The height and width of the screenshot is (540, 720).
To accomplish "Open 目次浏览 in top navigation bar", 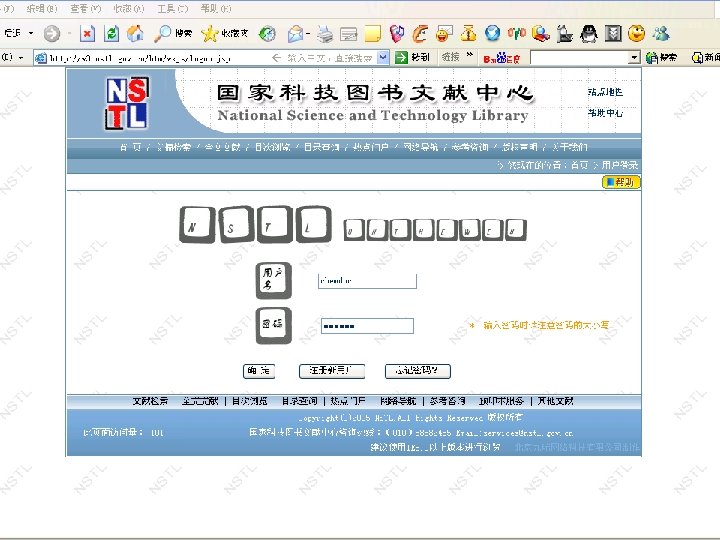I will (272, 147).
